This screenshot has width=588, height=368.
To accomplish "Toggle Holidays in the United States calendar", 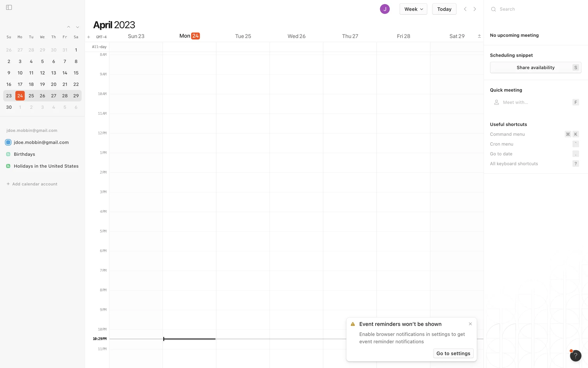I will pyautogui.click(x=8, y=166).
